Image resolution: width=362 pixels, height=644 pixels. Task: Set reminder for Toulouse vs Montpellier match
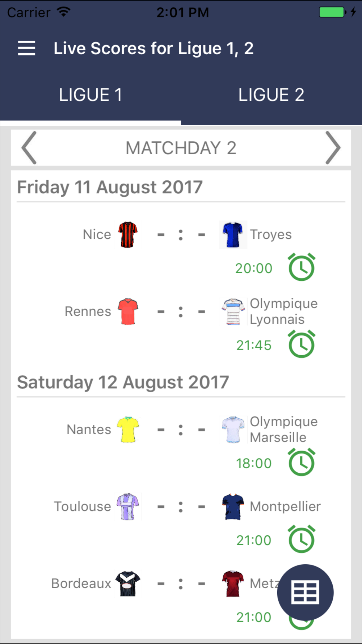302,539
